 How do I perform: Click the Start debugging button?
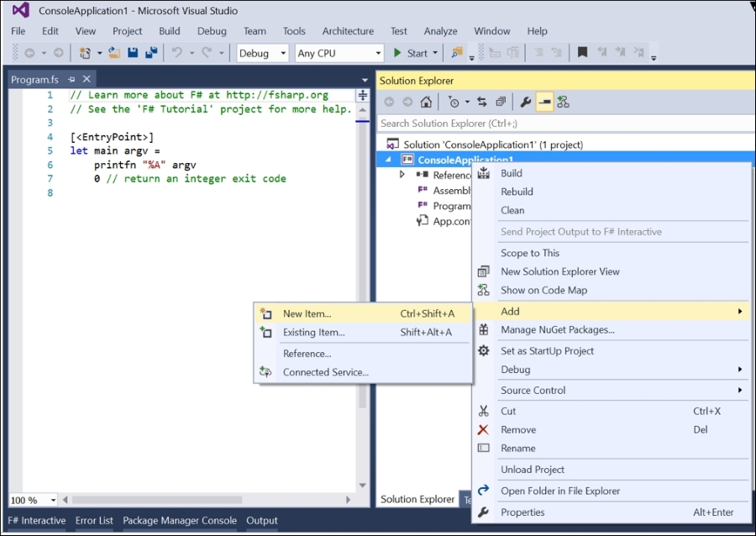[x=413, y=52]
